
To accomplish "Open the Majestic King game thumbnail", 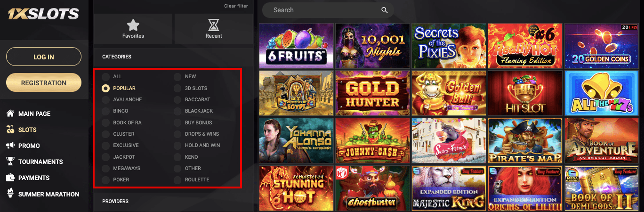I will (449, 188).
